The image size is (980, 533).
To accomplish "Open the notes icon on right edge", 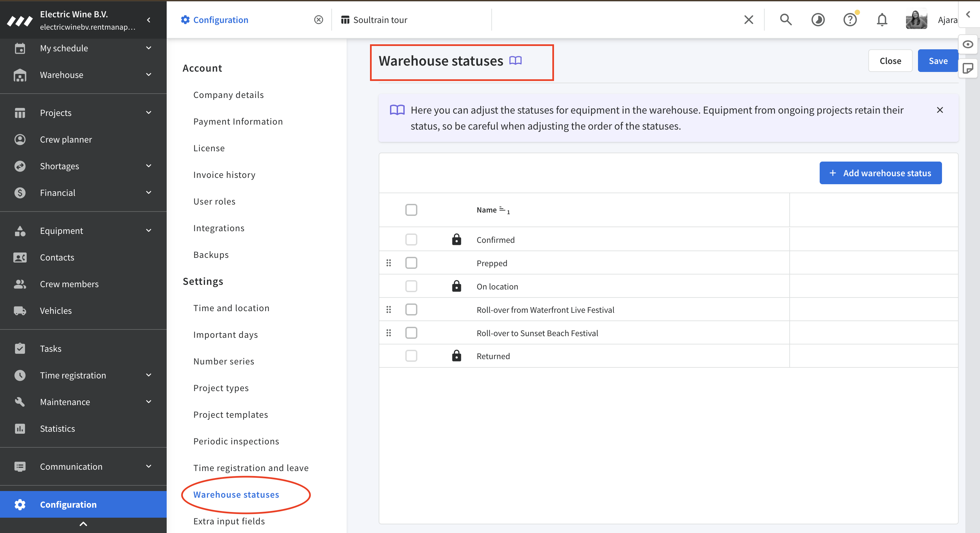I will [968, 68].
